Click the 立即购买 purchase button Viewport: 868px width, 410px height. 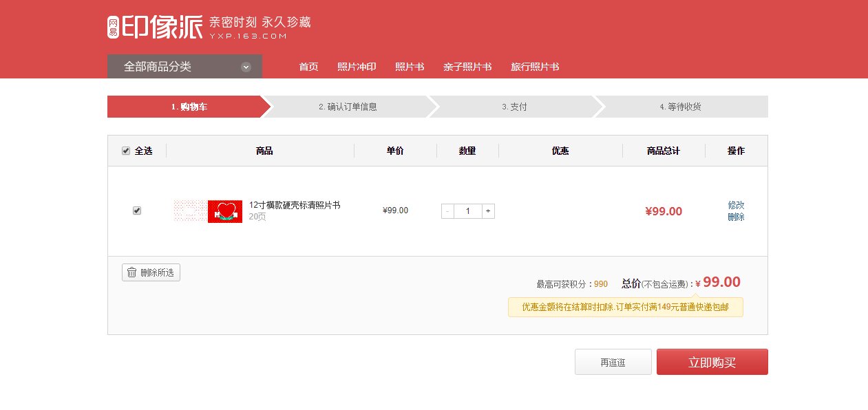click(712, 361)
